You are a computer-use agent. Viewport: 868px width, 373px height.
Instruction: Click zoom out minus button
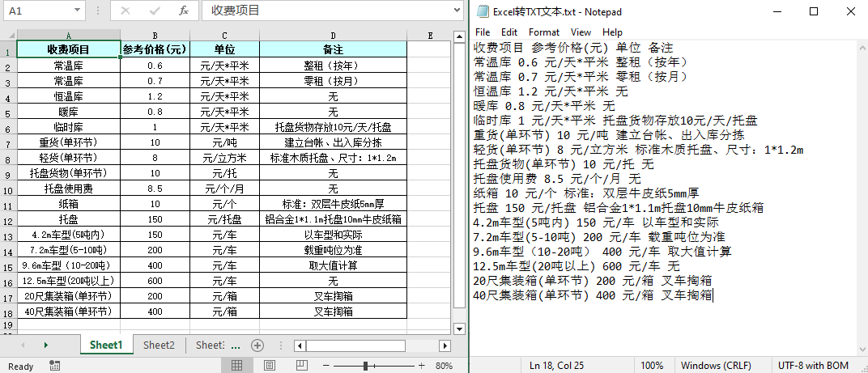click(x=326, y=365)
